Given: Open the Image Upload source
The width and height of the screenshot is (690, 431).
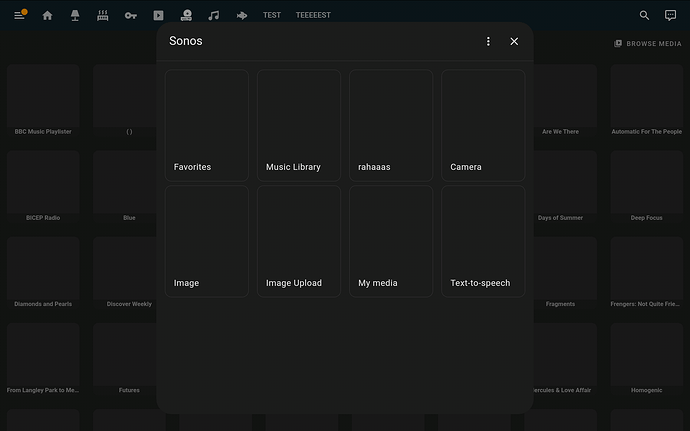Looking at the screenshot, I should 299,241.
